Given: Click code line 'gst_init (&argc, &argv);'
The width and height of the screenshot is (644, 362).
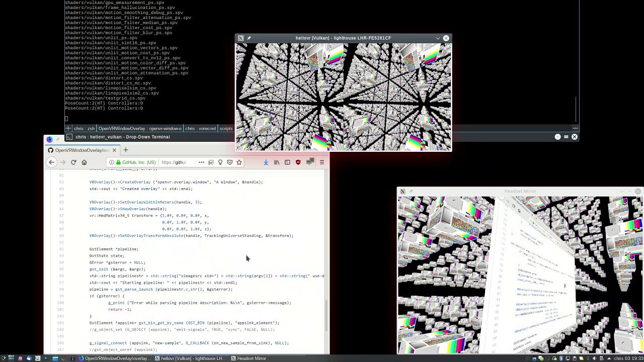Looking at the screenshot, I should (x=117, y=269).
